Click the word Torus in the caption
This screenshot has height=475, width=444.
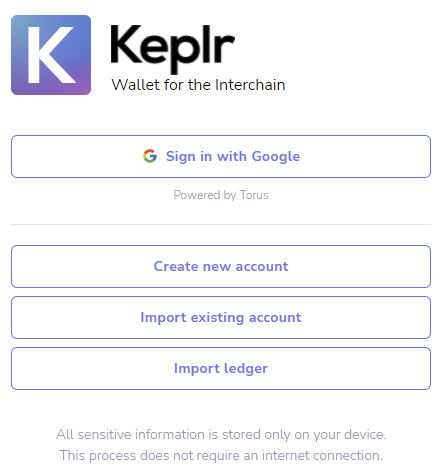(254, 195)
